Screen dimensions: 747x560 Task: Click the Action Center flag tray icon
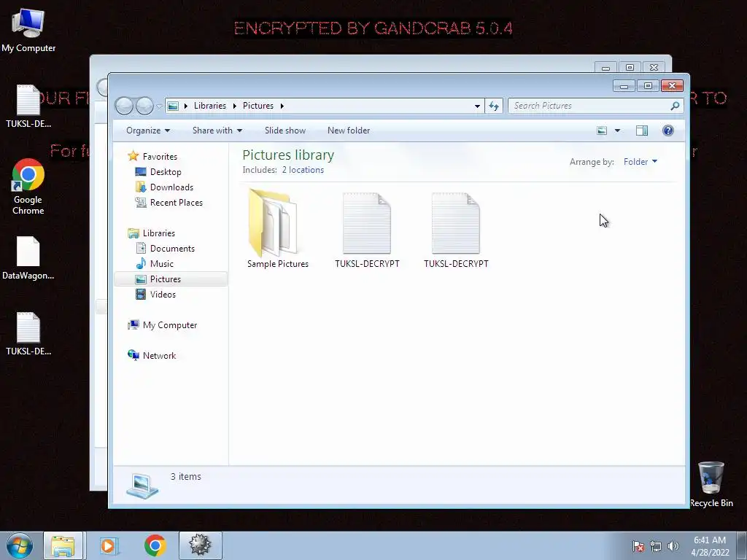point(638,546)
